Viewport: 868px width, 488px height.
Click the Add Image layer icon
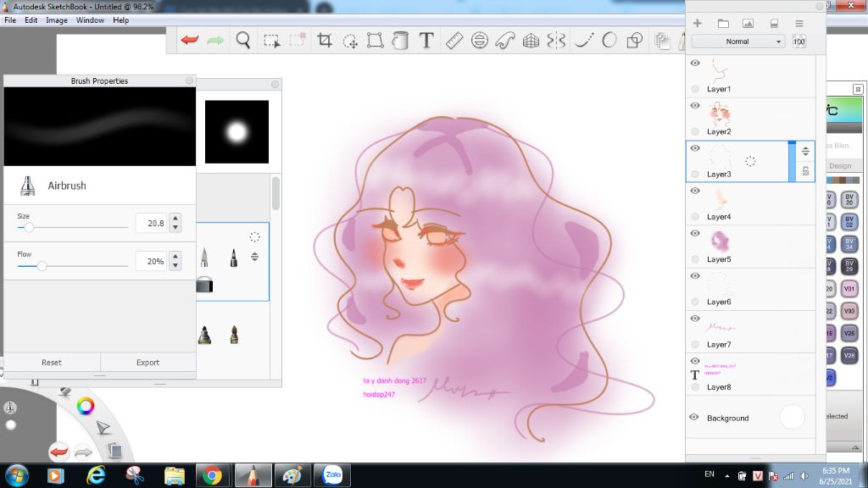[748, 23]
